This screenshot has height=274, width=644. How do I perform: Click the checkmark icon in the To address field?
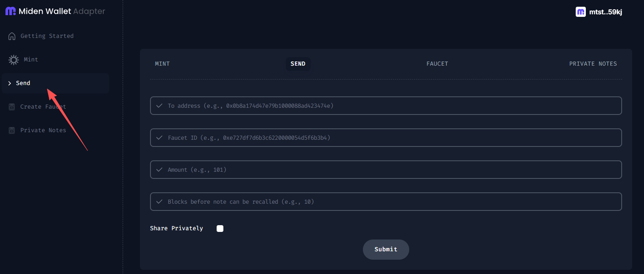pyautogui.click(x=159, y=106)
